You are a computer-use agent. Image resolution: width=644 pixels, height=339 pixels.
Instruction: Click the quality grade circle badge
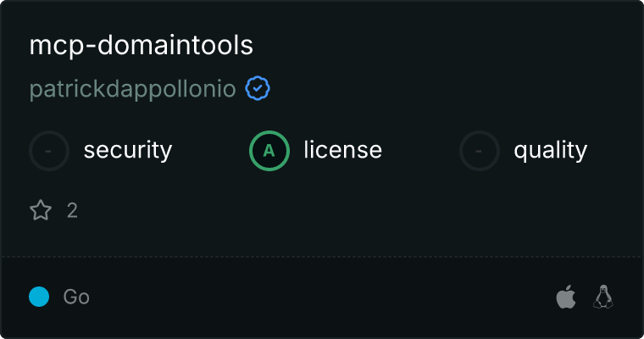(480, 151)
